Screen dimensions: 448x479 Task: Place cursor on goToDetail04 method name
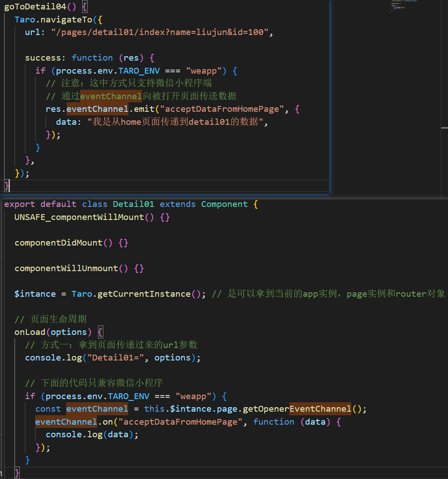(35, 6)
